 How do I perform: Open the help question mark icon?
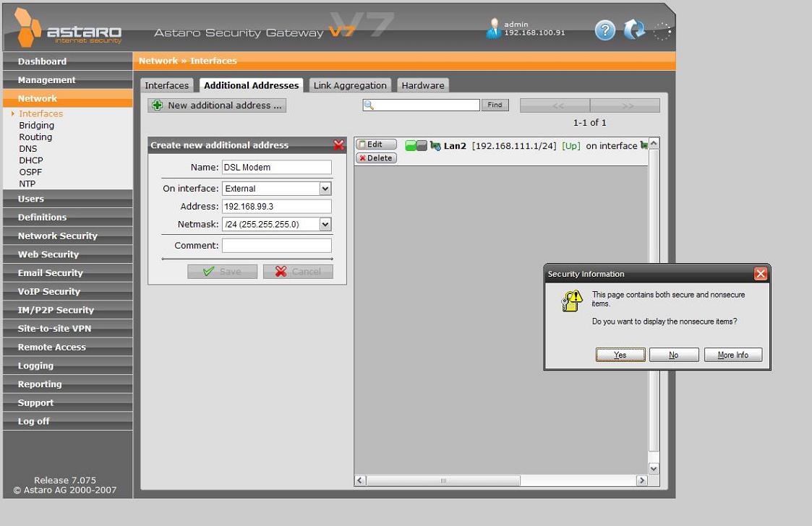pos(605,30)
